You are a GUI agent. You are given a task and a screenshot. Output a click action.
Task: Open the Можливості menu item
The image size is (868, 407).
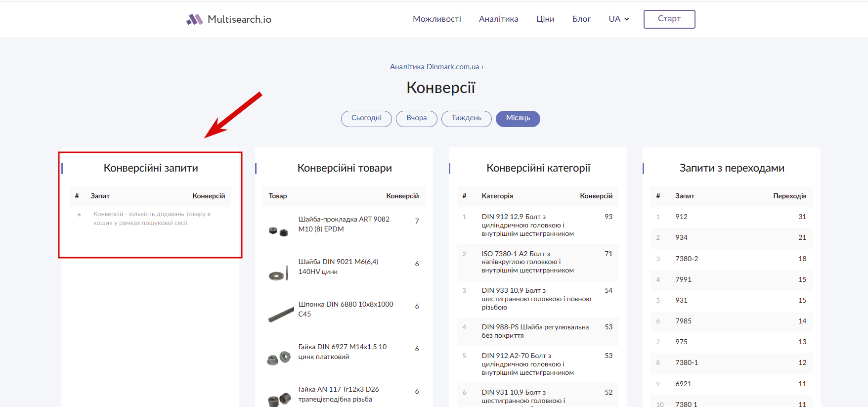point(436,19)
